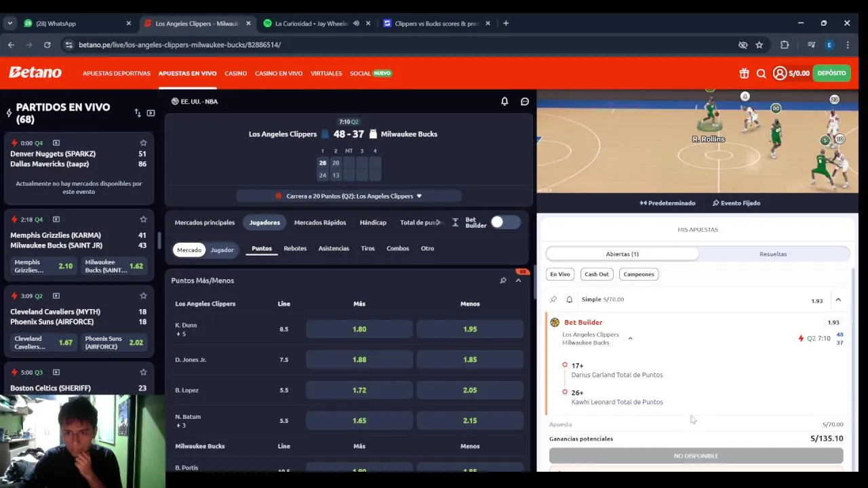Collapse the Simple S/70.00 bet
The image size is (868, 488).
[838, 300]
